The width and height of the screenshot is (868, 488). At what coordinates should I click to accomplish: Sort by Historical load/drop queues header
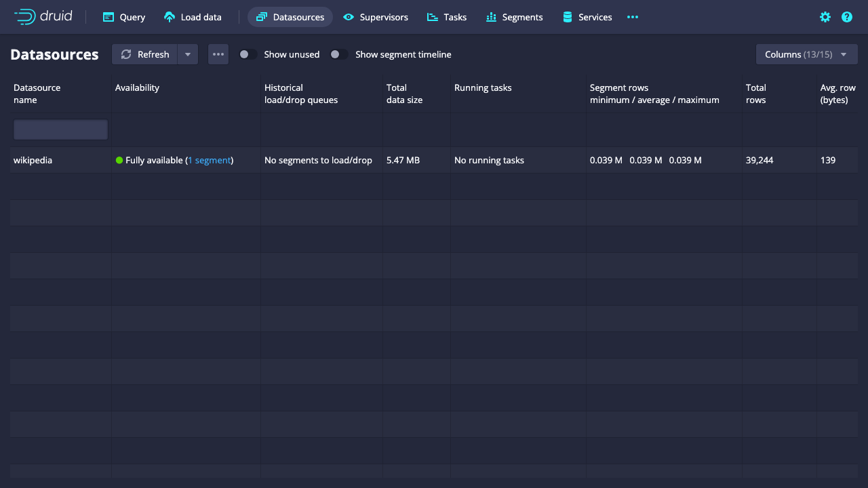[x=321, y=94]
